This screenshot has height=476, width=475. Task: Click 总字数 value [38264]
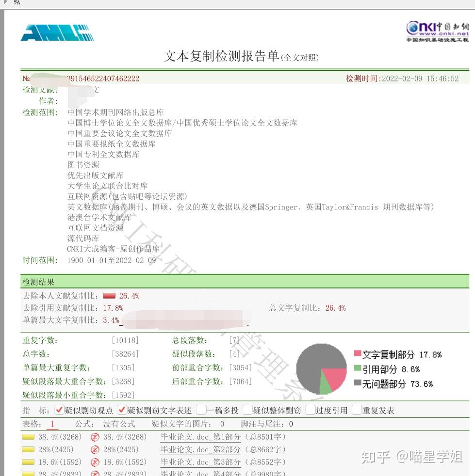click(125, 354)
